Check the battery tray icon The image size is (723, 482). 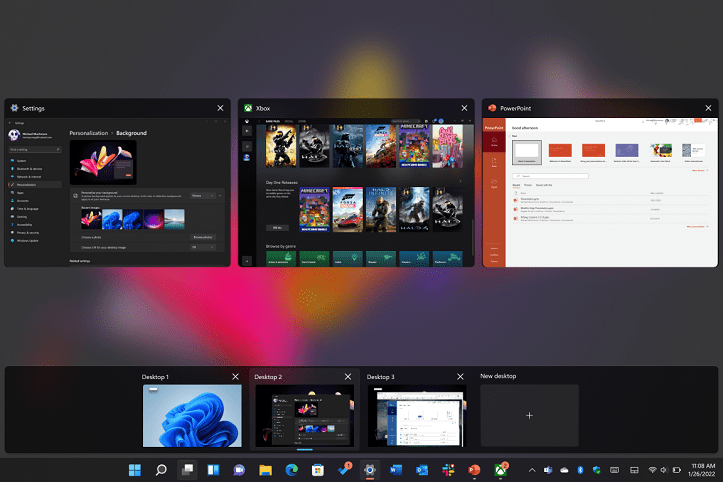(x=677, y=470)
